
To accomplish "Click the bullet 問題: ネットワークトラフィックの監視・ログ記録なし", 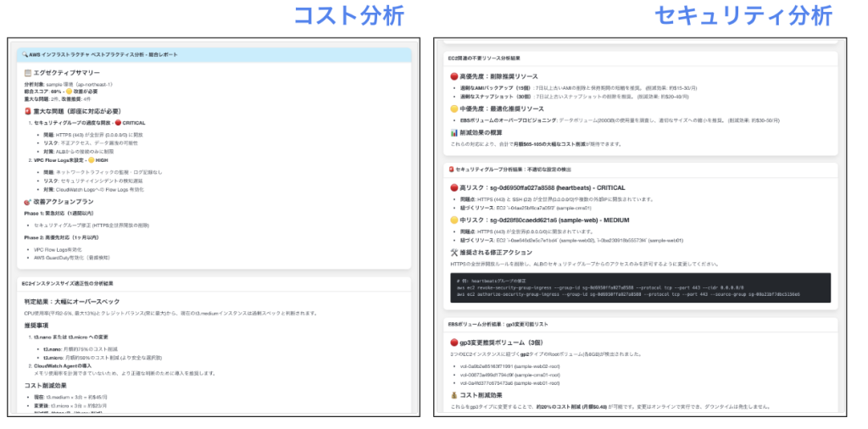I will (103, 172).
